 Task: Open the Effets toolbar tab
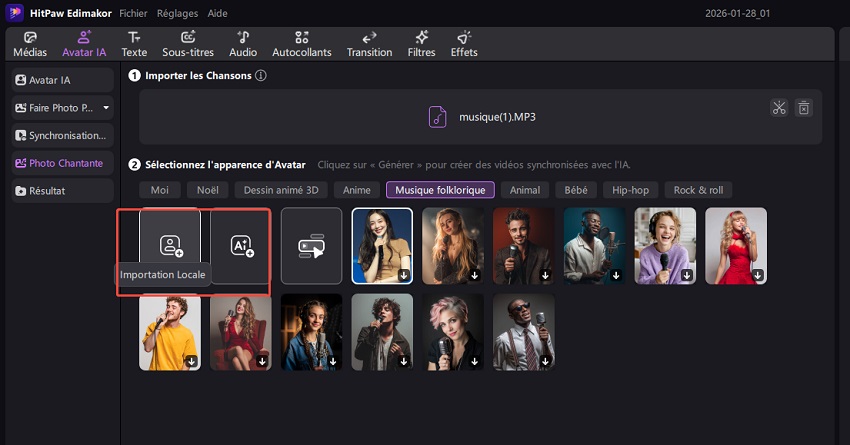(464, 44)
